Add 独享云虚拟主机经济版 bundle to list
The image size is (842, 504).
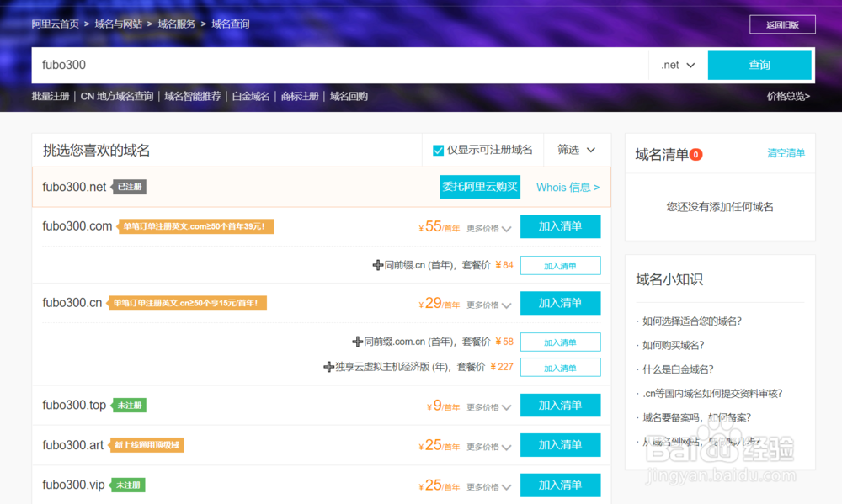tap(560, 368)
